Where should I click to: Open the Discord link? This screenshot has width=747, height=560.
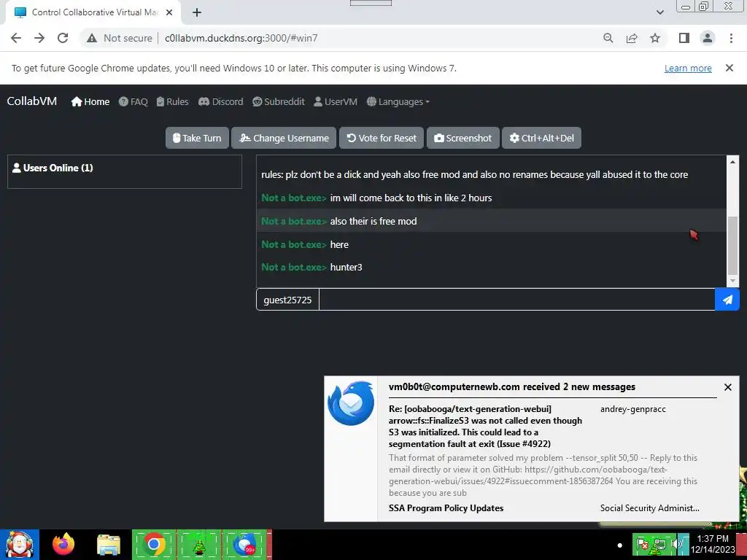pyautogui.click(x=220, y=101)
